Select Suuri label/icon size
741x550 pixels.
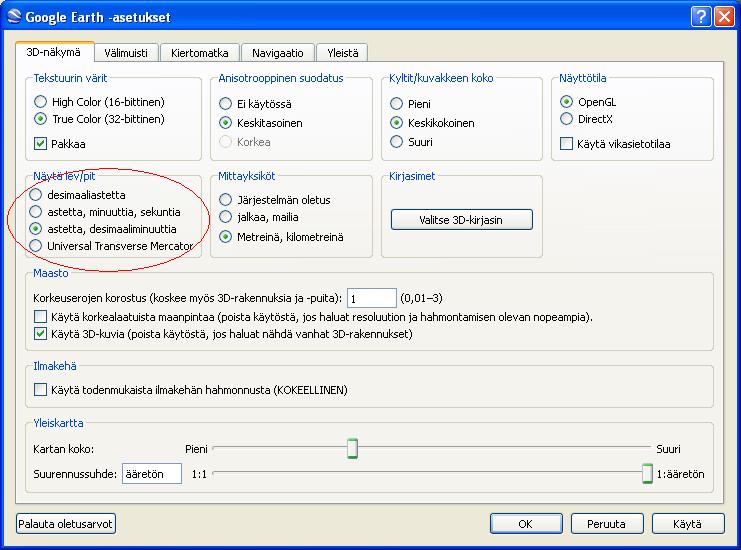click(397, 142)
